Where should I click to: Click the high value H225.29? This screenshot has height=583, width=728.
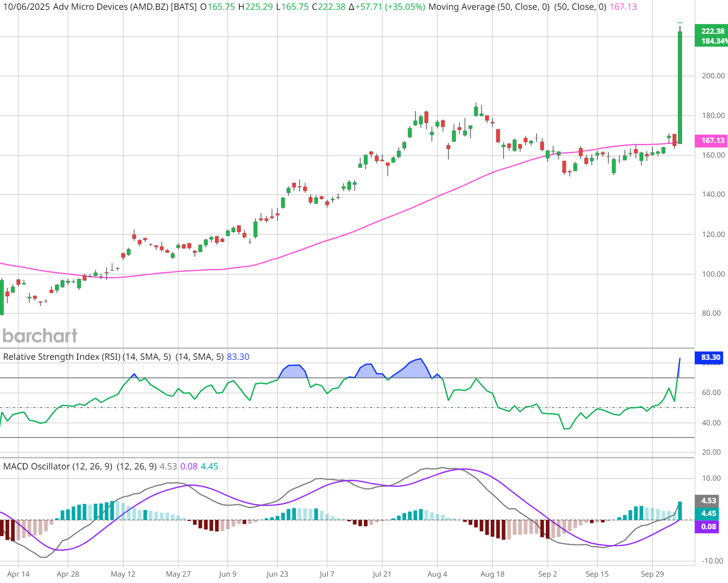255,7
